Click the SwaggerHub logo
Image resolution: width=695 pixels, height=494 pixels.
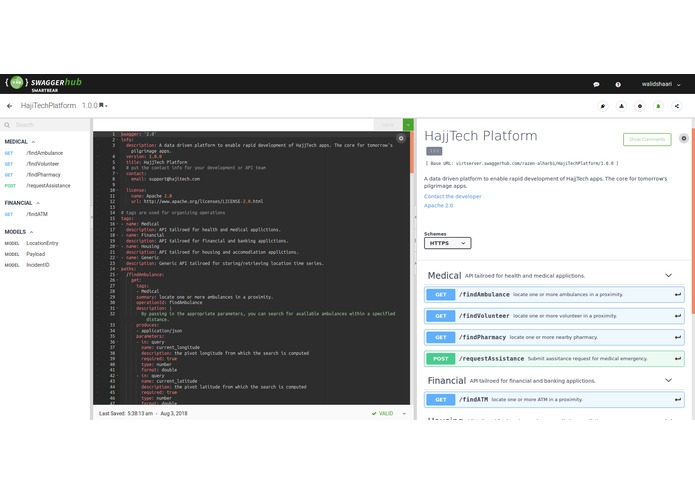pos(43,83)
